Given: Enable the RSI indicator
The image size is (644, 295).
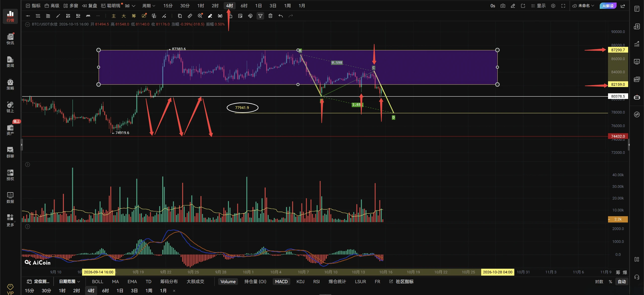Looking at the screenshot, I should (316, 281).
